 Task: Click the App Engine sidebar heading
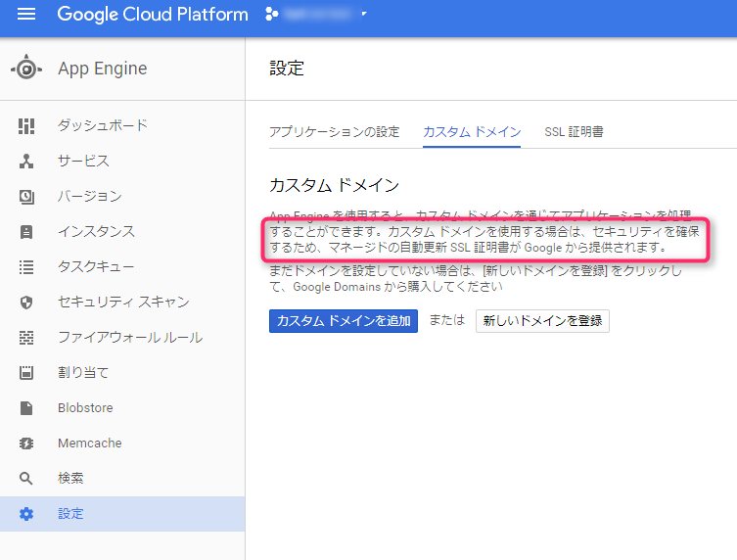[x=103, y=69]
